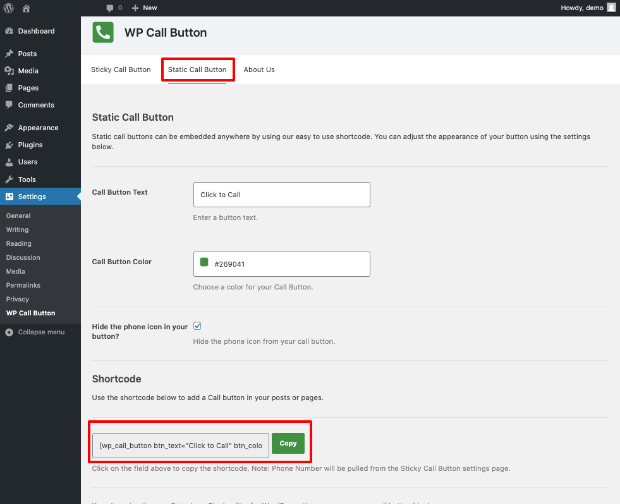
Task: Click the Media camera icon
Action: click(9, 71)
